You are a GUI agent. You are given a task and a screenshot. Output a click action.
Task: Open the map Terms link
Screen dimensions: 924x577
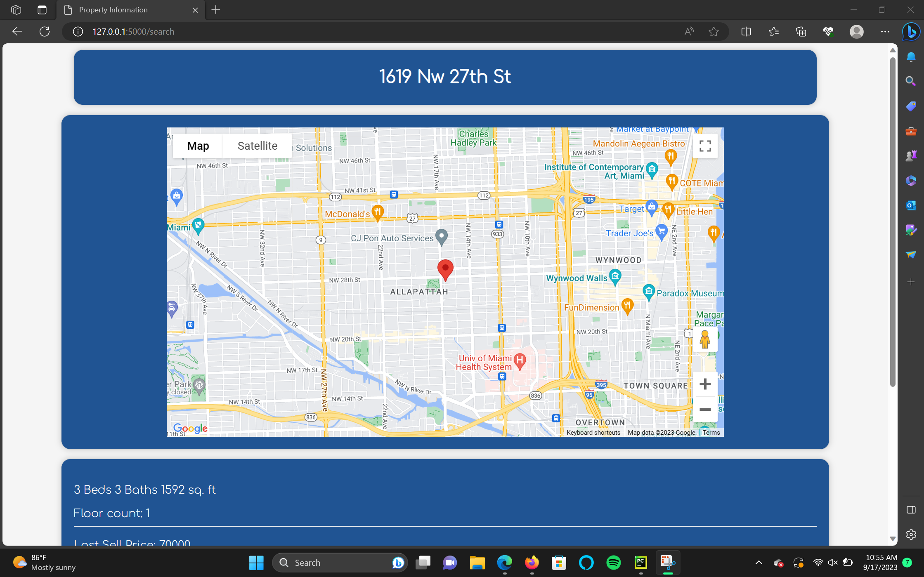(711, 432)
